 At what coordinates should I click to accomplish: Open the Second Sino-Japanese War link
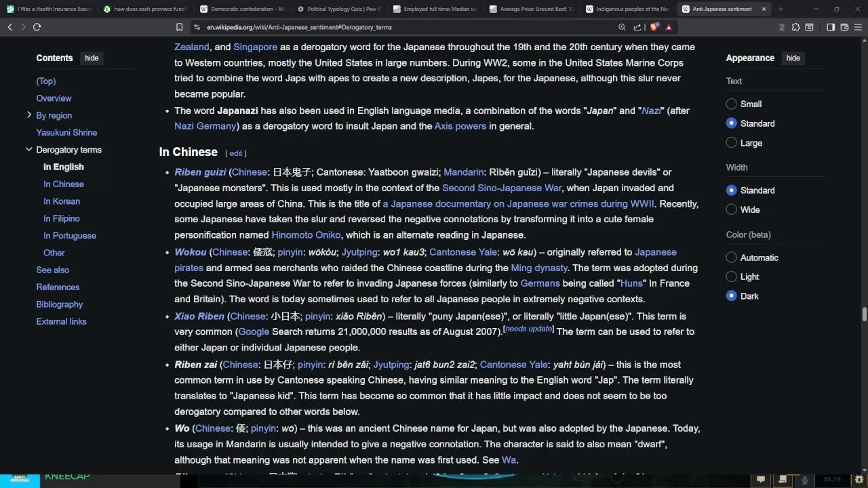(x=502, y=188)
